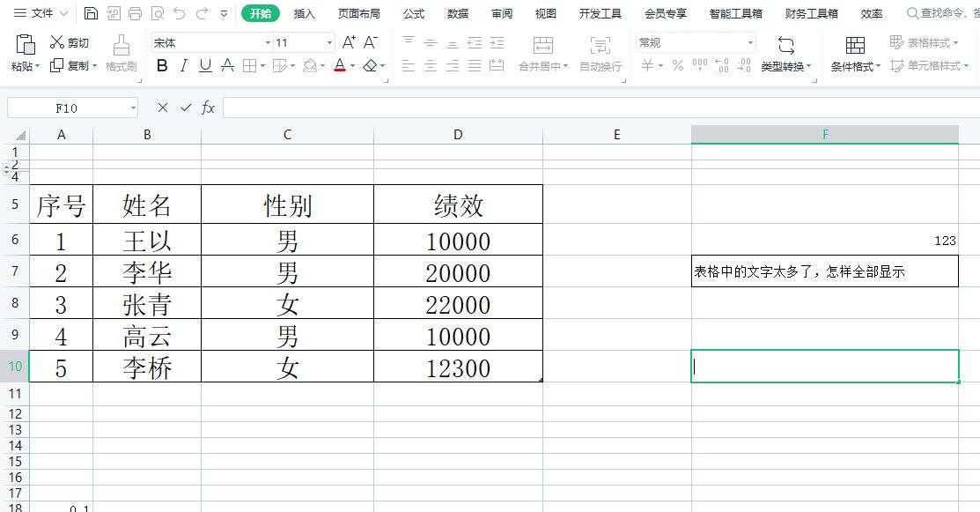Align text to the bottom of cell
This screenshot has height=512, width=980.
tap(453, 42)
